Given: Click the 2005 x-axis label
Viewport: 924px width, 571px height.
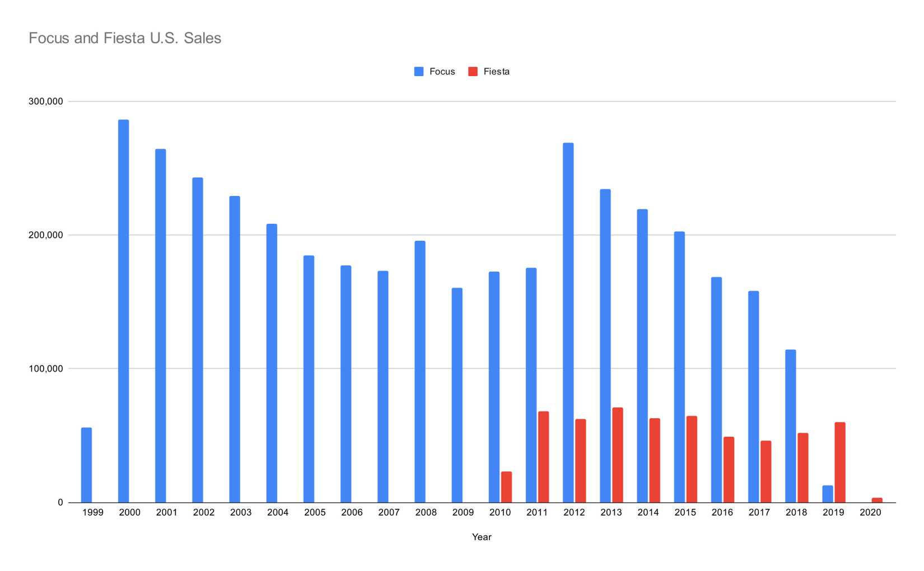Looking at the screenshot, I should click(315, 512).
